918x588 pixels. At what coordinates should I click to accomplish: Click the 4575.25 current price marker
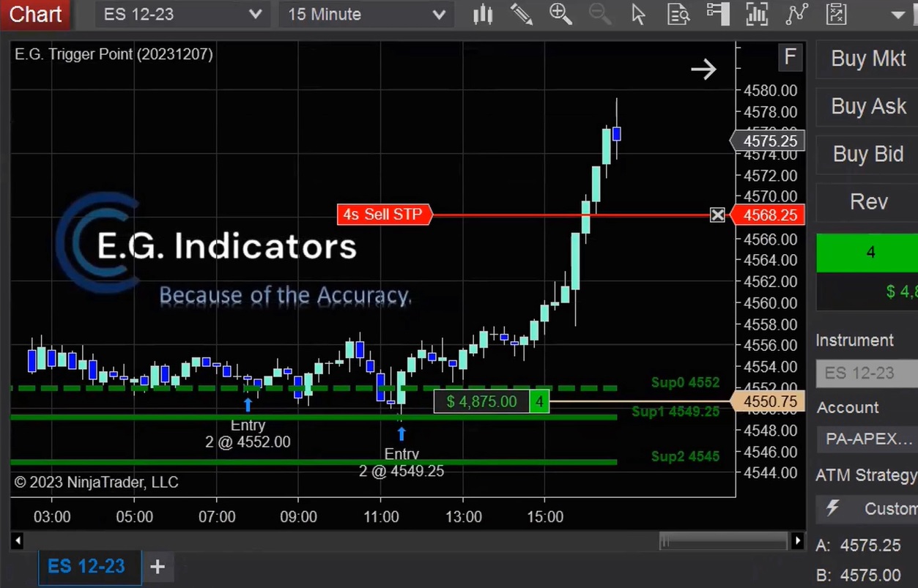769,141
